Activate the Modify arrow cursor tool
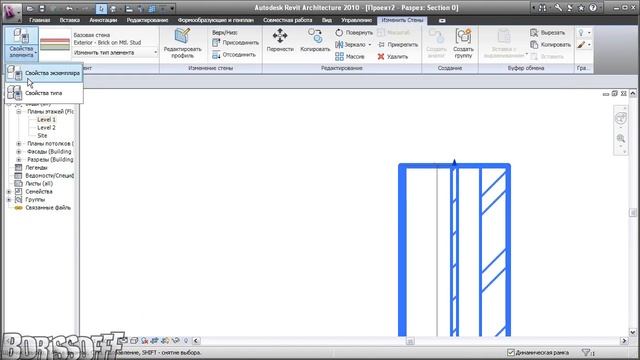Viewport: 640px width, 360px height. coord(101,8)
